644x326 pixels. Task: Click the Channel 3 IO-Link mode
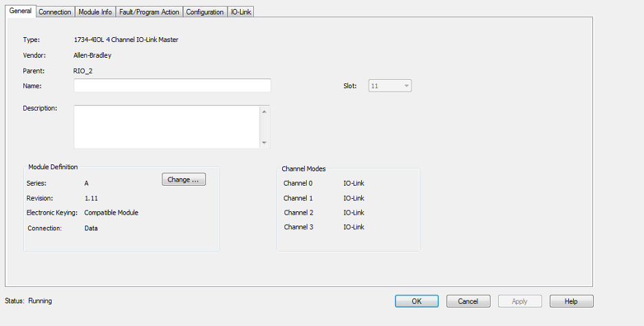pos(354,227)
